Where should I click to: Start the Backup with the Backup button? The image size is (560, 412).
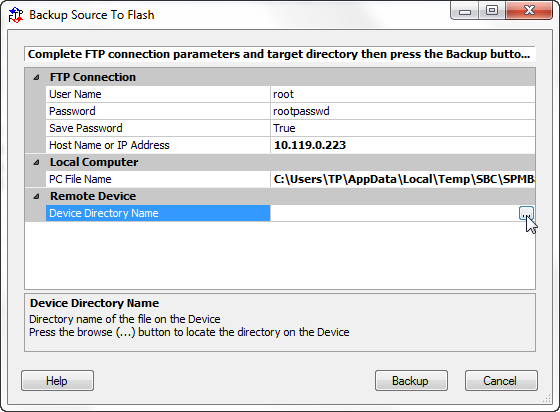click(411, 381)
